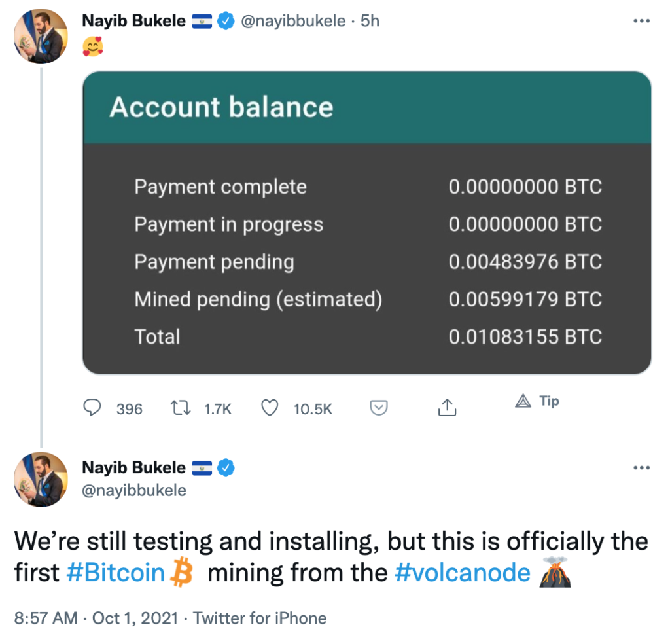Click the verified badge in the top tweet
Screen dimensions: 670x644
[x=226, y=21]
